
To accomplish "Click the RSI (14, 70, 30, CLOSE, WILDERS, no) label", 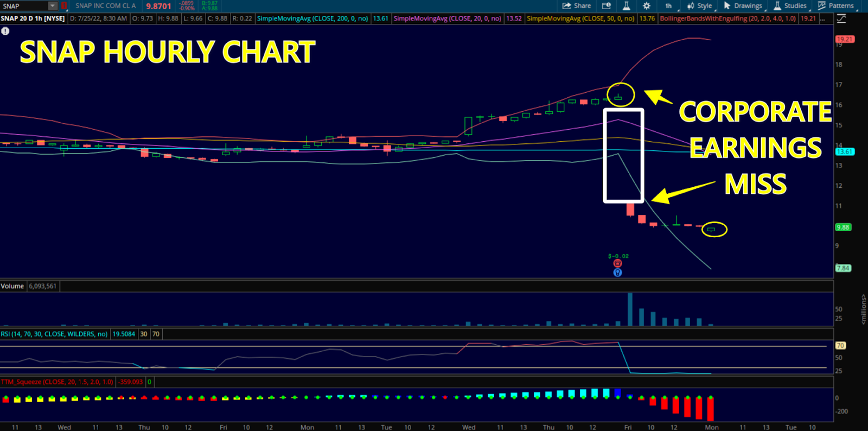I will coord(54,334).
